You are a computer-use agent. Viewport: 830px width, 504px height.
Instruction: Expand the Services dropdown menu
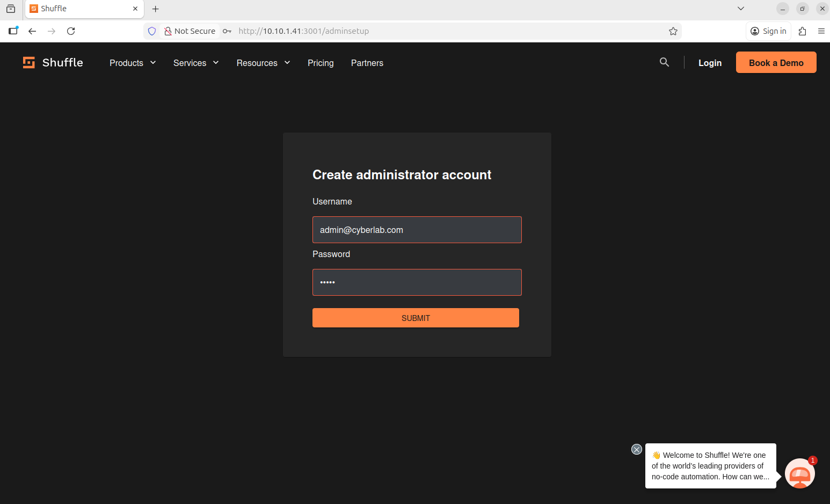(x=196, y=63)
